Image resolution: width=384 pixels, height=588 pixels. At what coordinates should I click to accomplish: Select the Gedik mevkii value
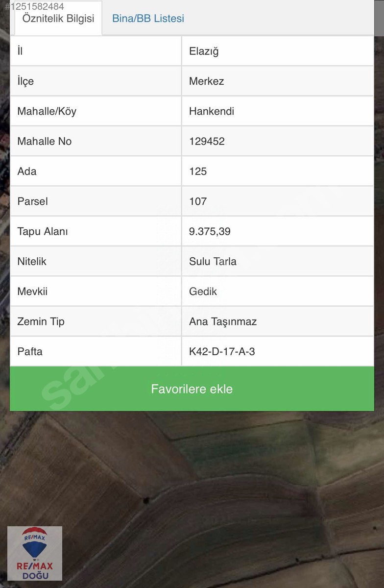point(203,292)
